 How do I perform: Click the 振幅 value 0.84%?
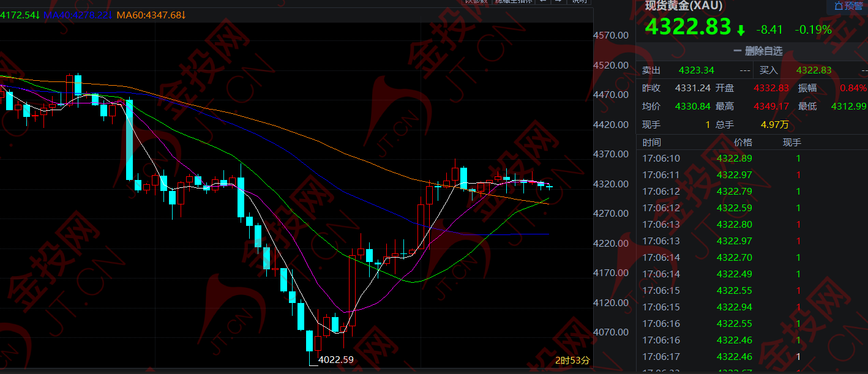coord(853,88)
